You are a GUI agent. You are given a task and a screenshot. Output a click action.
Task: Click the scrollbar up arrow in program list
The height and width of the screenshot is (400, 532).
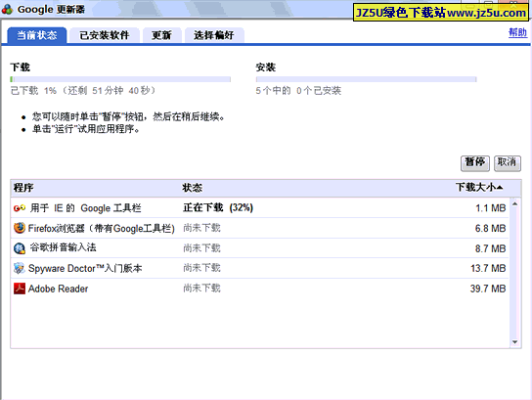click(515, 203)
